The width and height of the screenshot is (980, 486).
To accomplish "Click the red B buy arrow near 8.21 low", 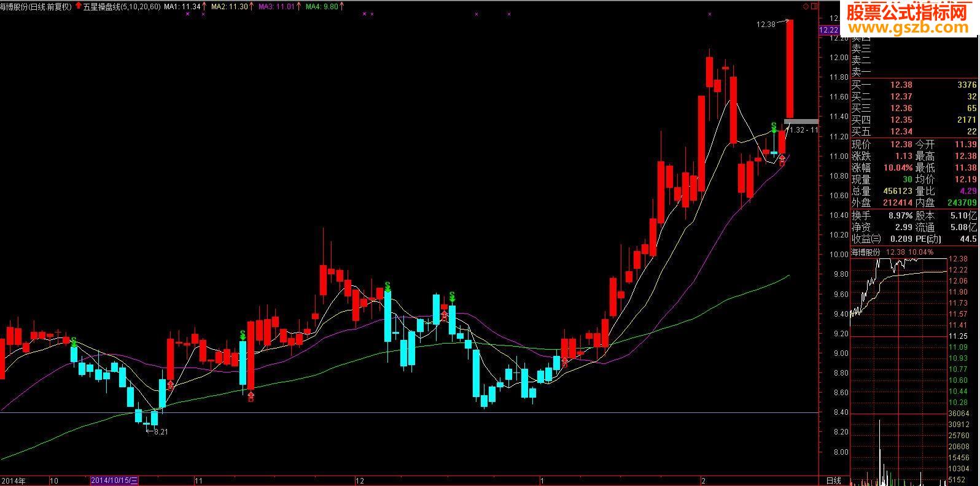I will 170,385.
